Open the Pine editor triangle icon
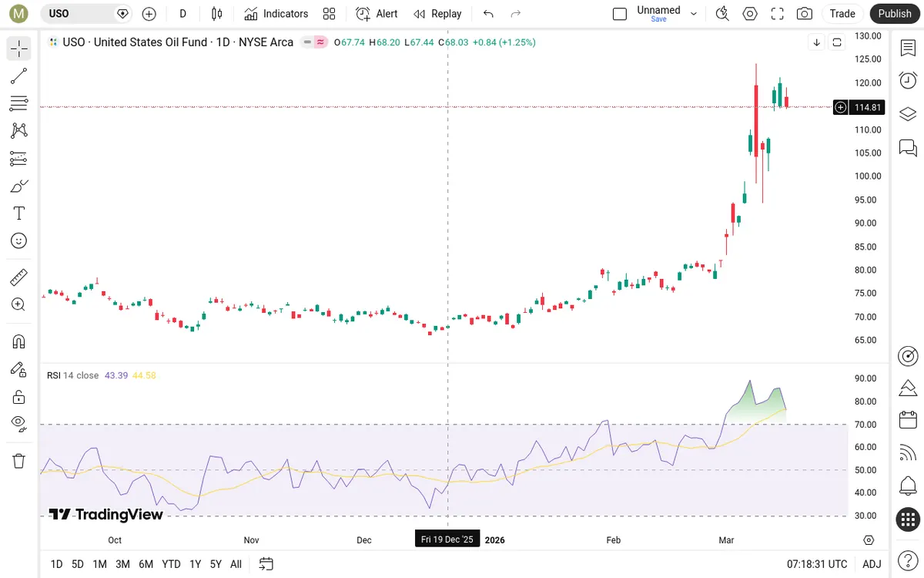 pyautogui.click(x=908, y=388)
